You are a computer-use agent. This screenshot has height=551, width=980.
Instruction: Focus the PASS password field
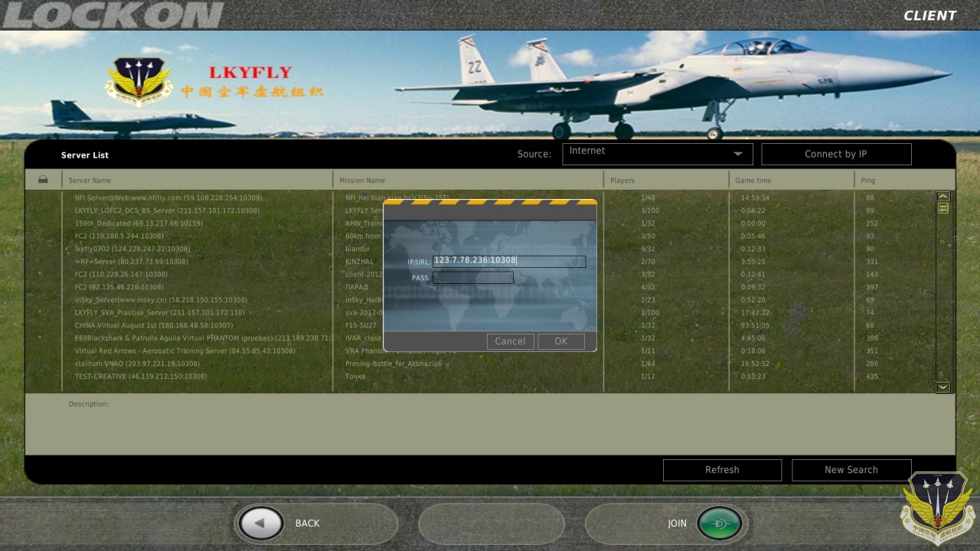(473, 278)
